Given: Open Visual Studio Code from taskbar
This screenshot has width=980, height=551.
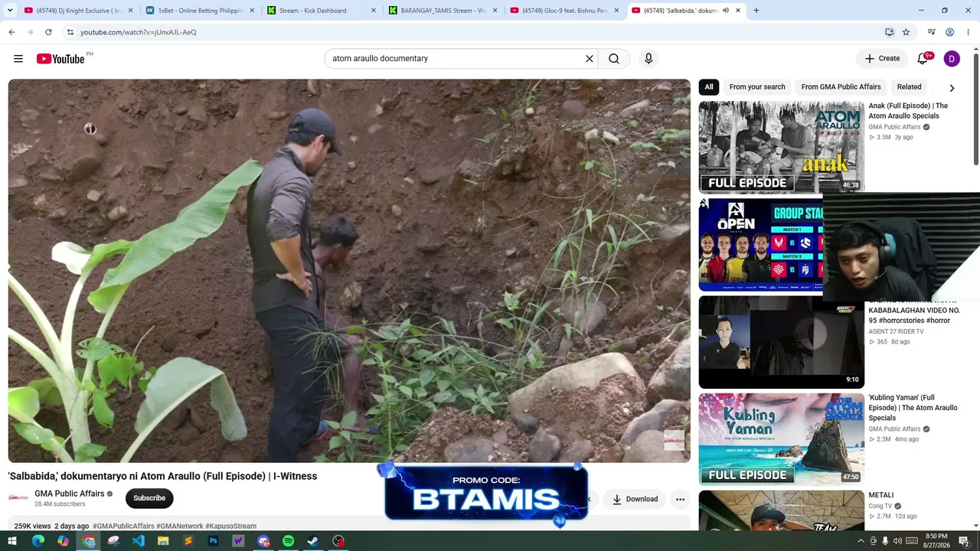Looking at the screenshot, I should point(138,541).
